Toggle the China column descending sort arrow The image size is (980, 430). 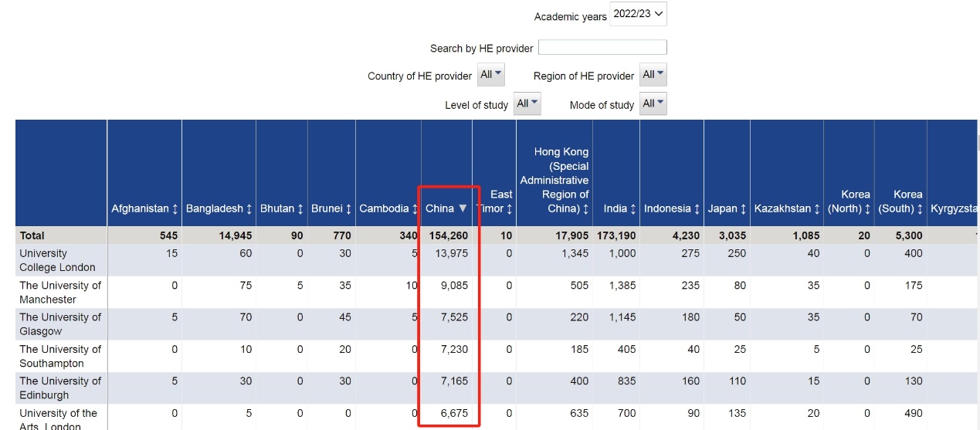click(x=463, y=208)
